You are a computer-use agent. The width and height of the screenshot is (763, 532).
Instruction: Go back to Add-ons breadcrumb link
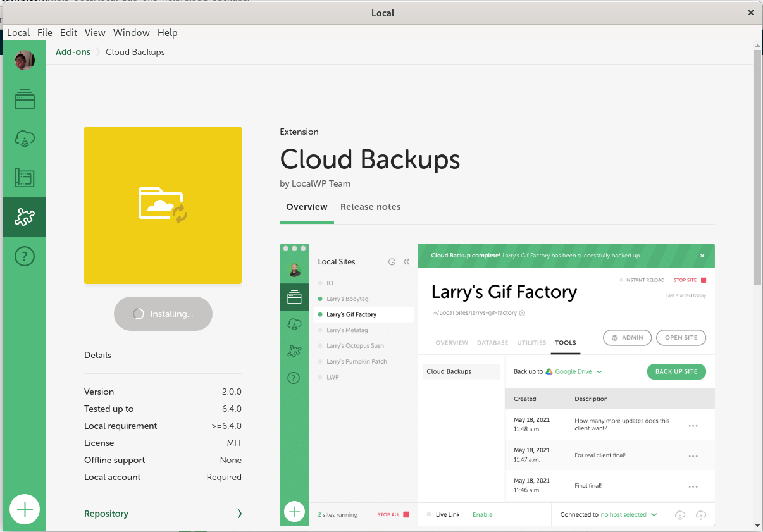(73, 52)
